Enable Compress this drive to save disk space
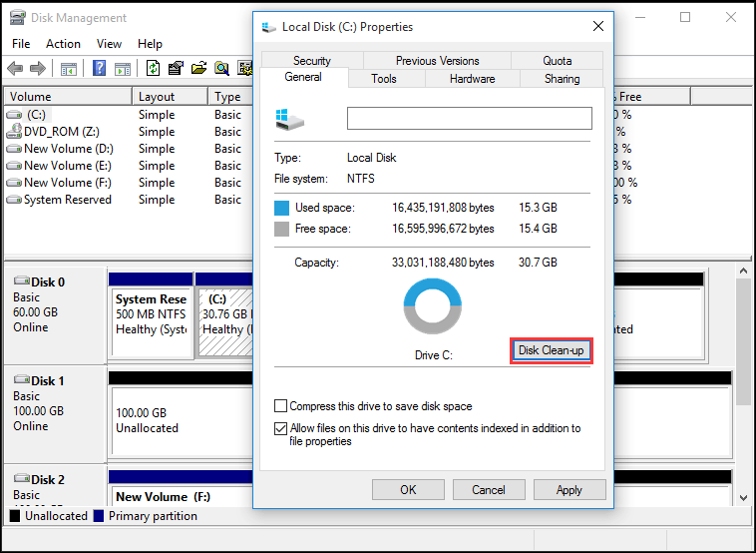Viewport: 756px width, 553px height. click(280, 406)
